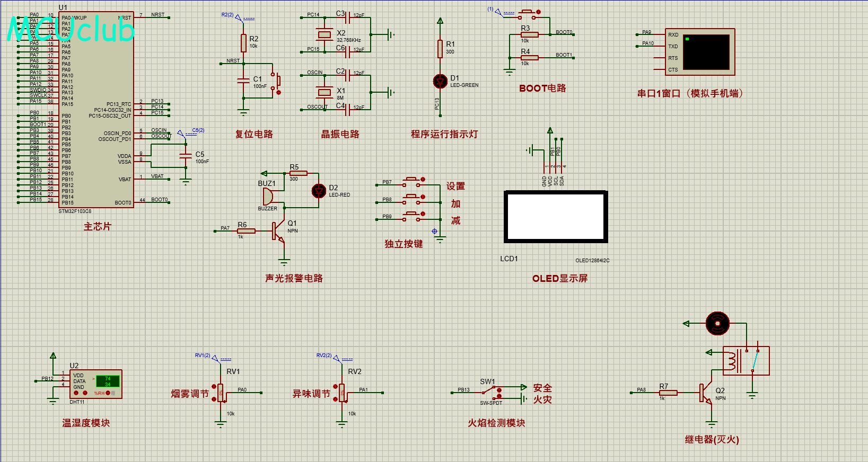Click the 主芯片 label
The height and width of the screenshot is (462, 868).
click(x=98, y=227)
